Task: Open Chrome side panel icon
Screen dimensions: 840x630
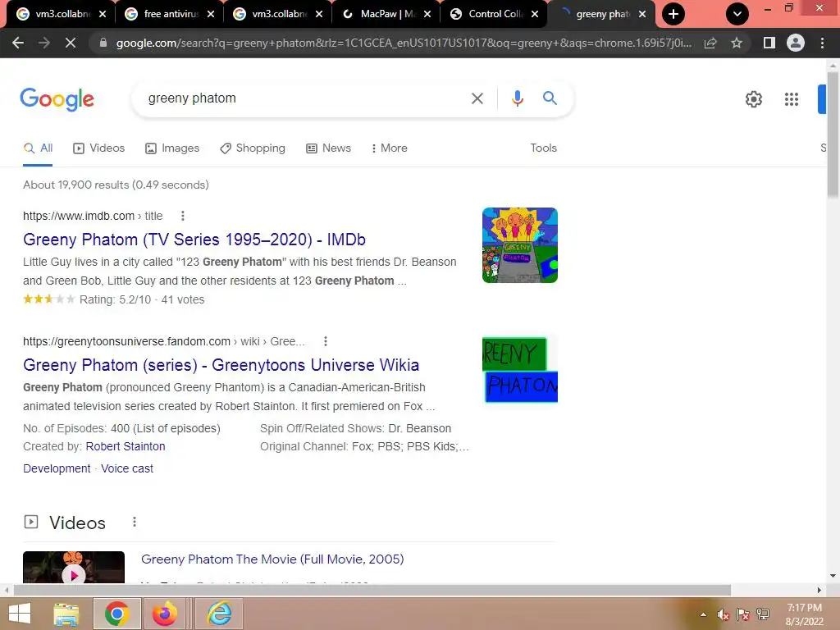Action: (769, 43)
